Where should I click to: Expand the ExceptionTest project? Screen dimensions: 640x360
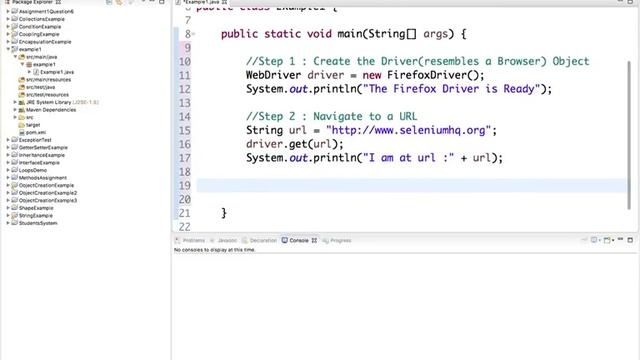coord(8,140)
